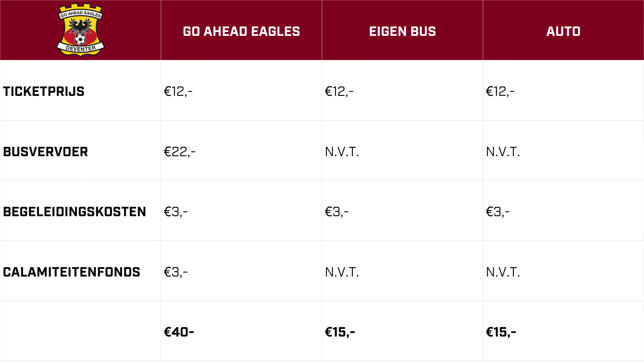Select €3,- begeleidingskosten under Go Ahead Eagles
Viewport: 644px width, 362px height.
176,212
